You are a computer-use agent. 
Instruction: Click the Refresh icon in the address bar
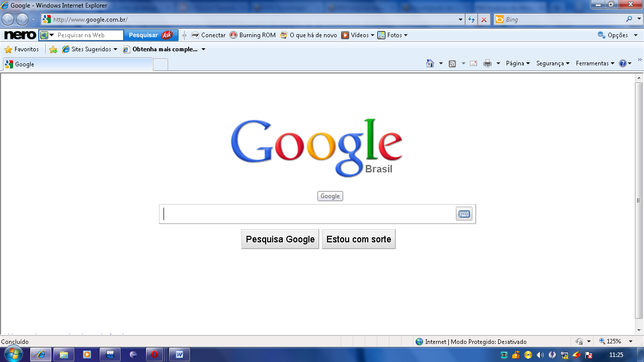pyautogui.click(x=471, y=19)
